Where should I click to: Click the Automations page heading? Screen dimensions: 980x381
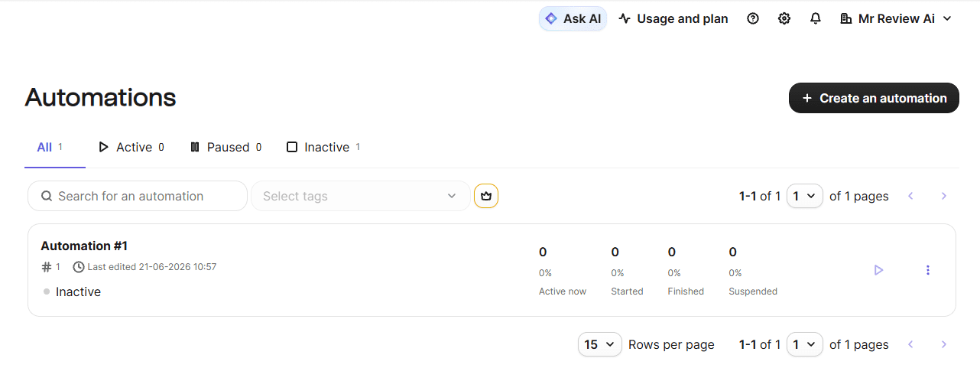coord(100,97)
